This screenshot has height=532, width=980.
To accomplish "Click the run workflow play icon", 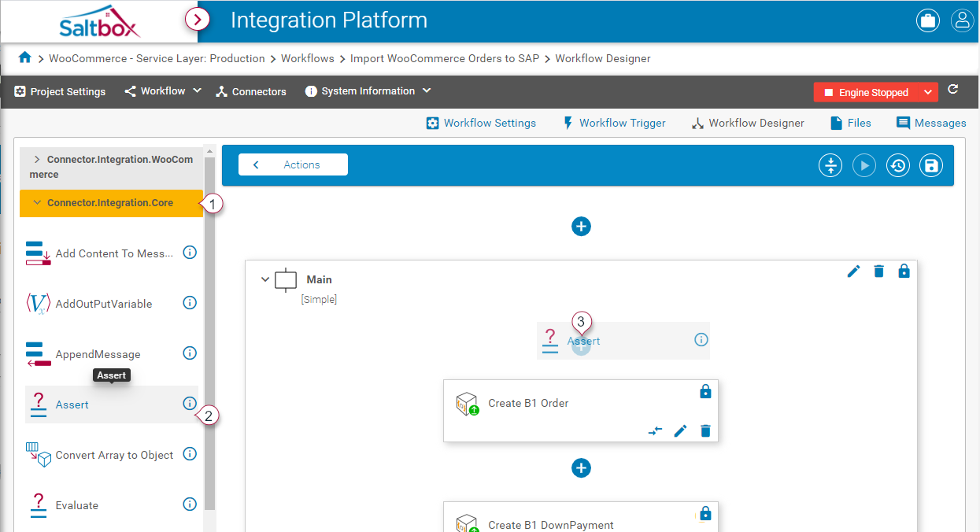I will (x=864, y=165).
